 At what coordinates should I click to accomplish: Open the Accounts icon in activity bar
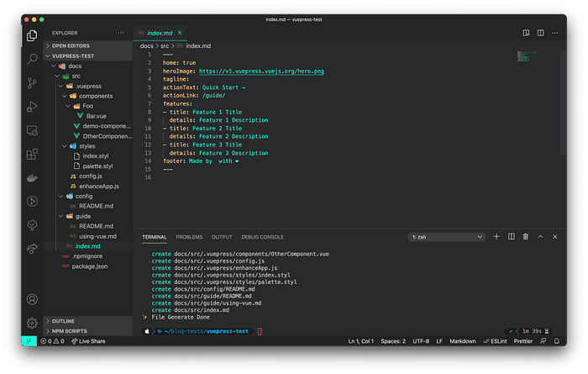click(33, 299)
